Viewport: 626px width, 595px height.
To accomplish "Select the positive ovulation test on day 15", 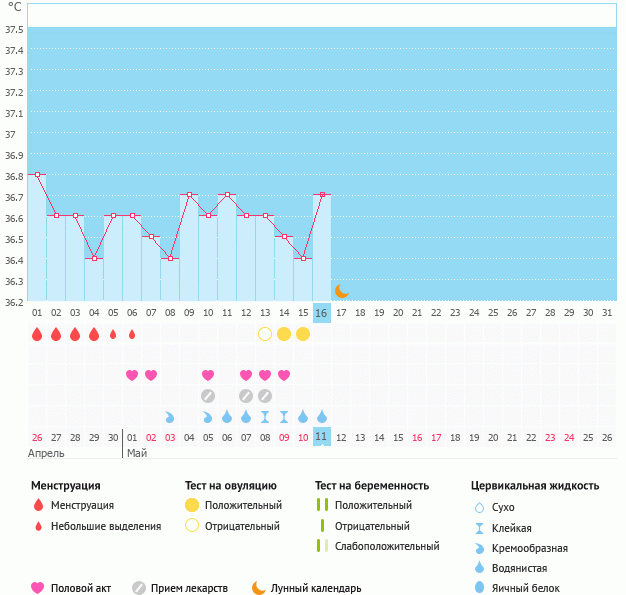I will point(303,334).
